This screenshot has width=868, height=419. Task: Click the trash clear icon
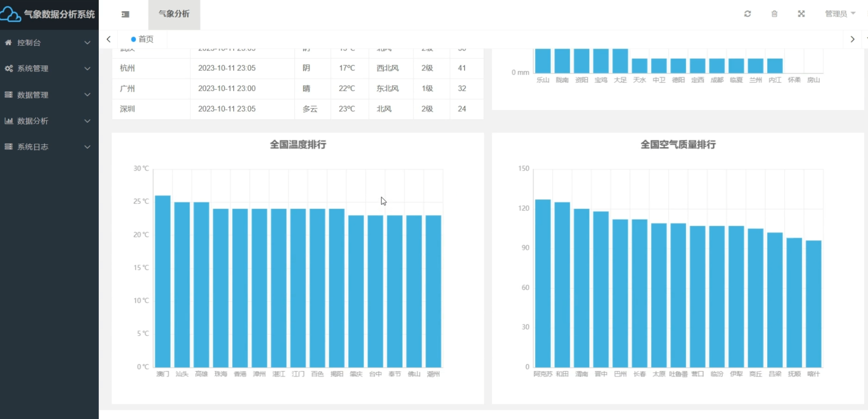point(774,14)
